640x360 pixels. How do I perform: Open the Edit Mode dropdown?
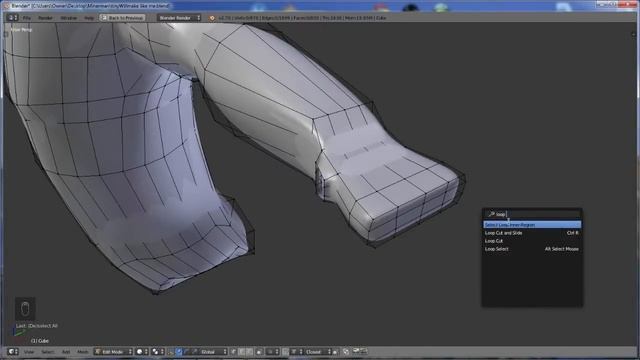tap(114, 351)
